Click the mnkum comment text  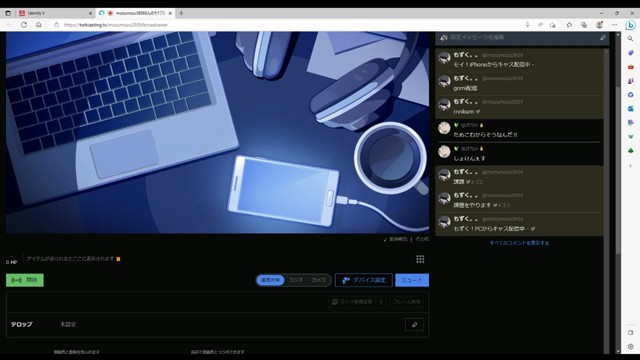pos(464,111)
